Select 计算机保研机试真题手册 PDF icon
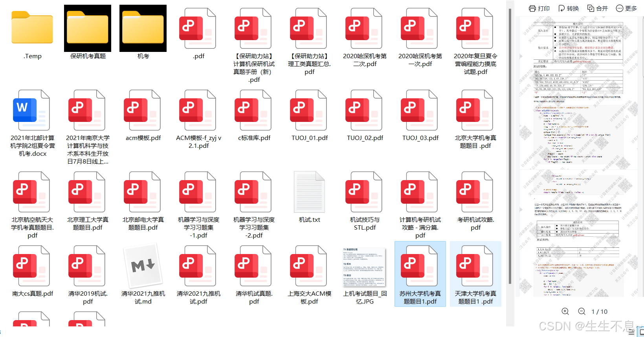Screen dimensions: 644x337 coord(254,28)
